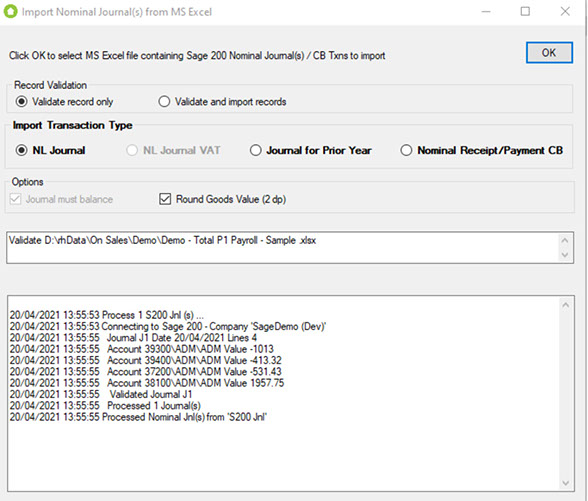This screenshot has width=588, height=501.
Task: Minimize the import window
Action: click(486, 12)
